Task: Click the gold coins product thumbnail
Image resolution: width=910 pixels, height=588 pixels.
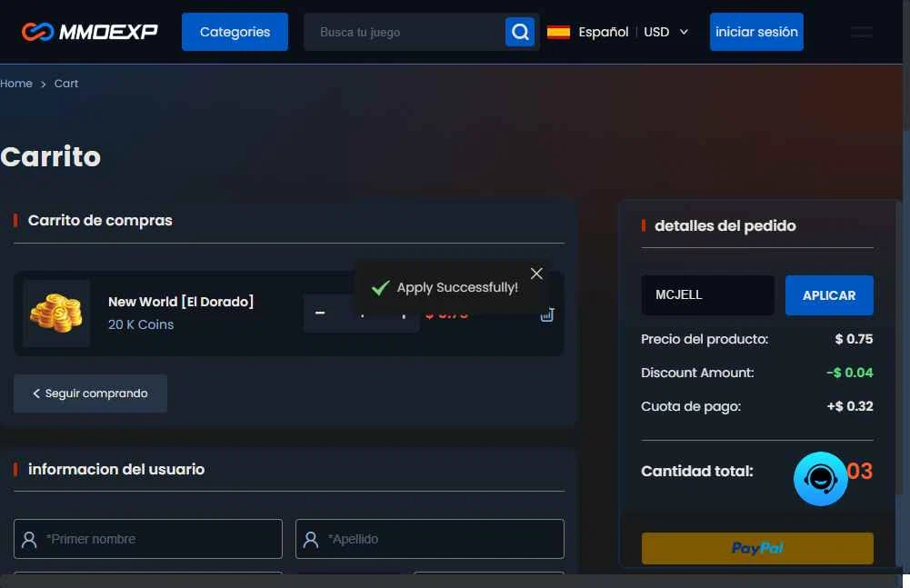Action: pyautogui.click(x=56, y=314)
